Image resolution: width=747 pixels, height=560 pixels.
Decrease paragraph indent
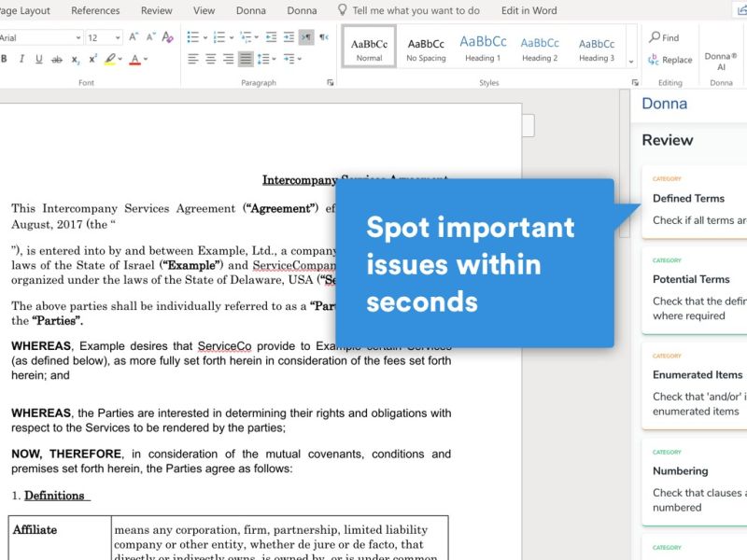(x=271, y=37)
